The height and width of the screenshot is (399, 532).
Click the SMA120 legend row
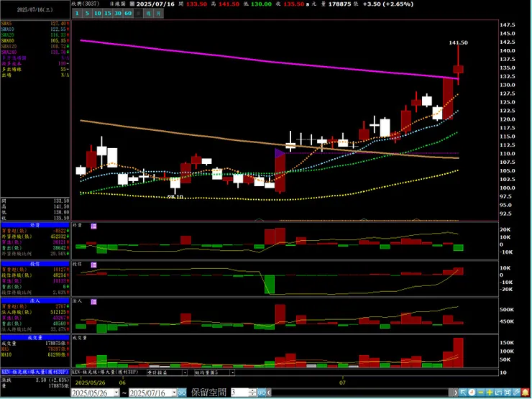(35, 46)
